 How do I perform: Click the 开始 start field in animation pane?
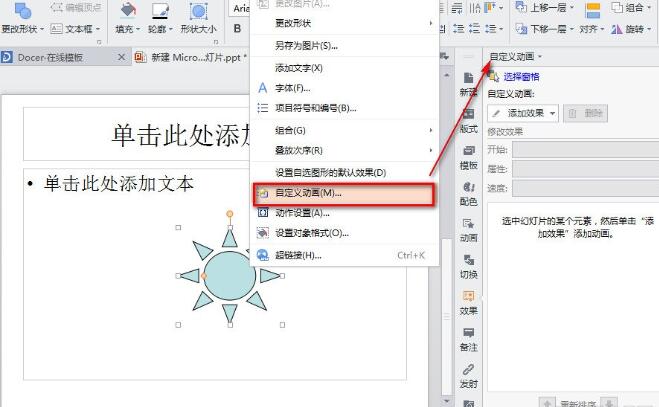[x=585, y=150]
